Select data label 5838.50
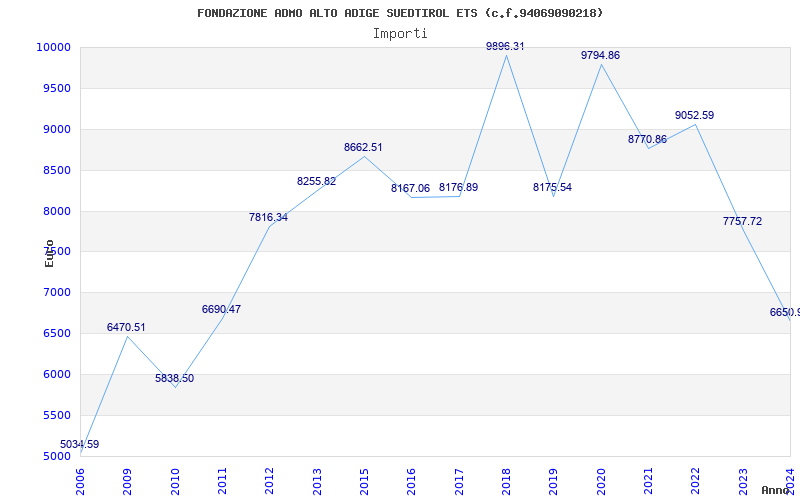Image resolution: width=800 pixels, height=500 pixels. click(x=174, y=379)
